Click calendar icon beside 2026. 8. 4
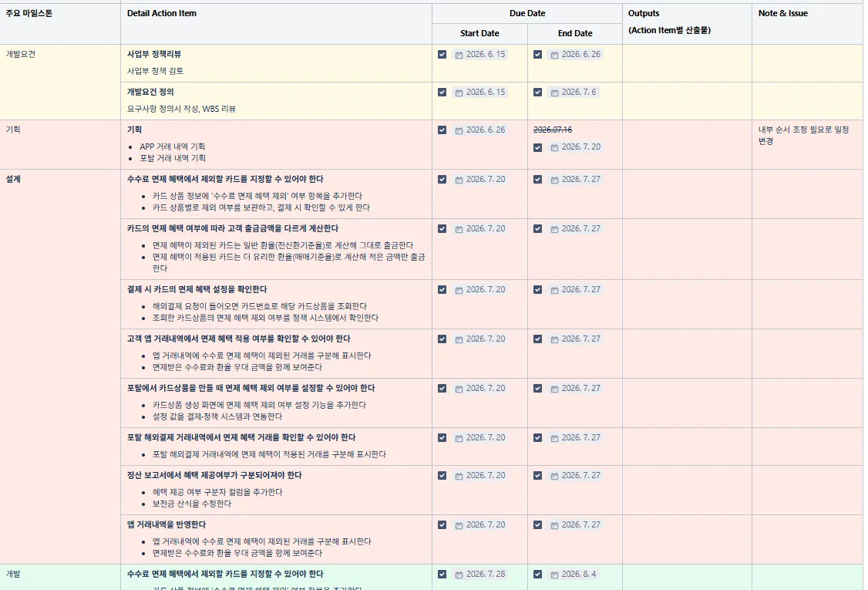Screen dimensions: 868x590 [x=554, y=575]
